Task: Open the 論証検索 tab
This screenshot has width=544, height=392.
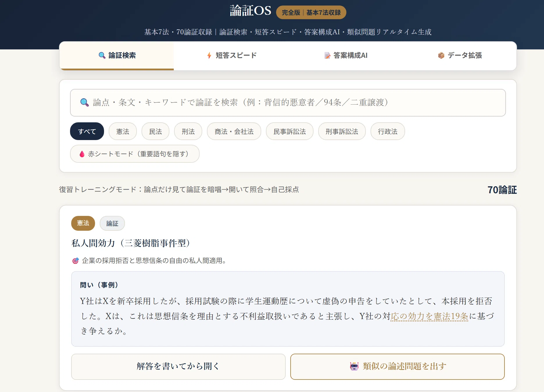Action: point(117,56)
